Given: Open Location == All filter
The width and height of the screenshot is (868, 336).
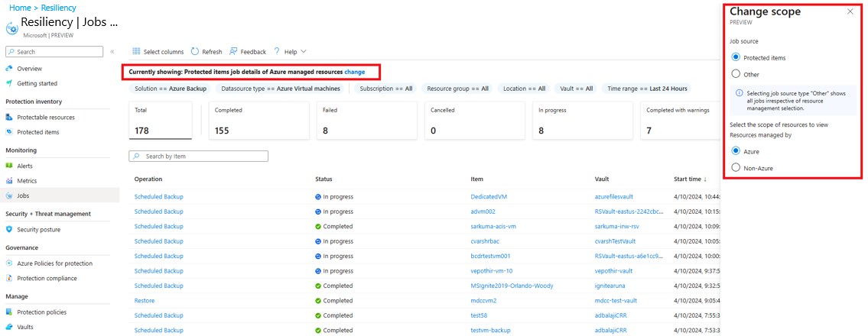Looking at the screenshot, I should pyautogui.click(x=524, y=89).
